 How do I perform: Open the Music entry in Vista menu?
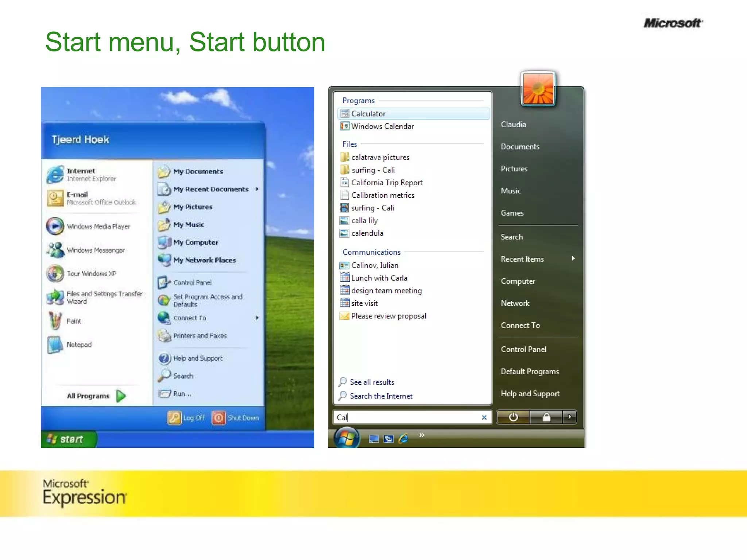click(x=511, y=191)
